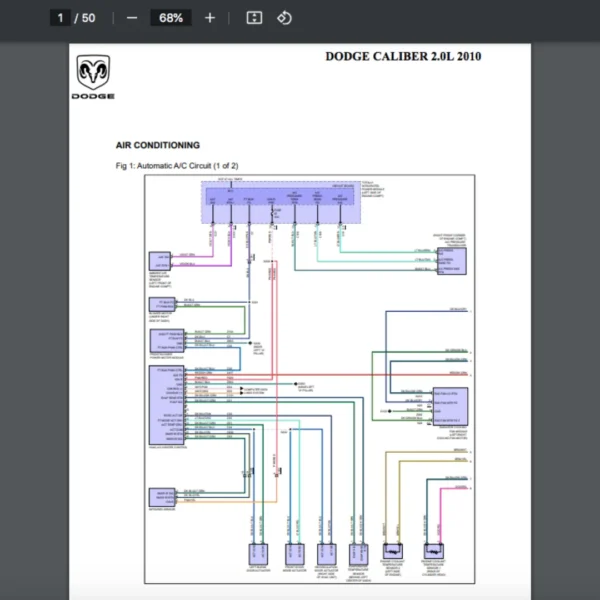600x600 pixels.
Task: Click the fit to page icon
Action: 254,18
